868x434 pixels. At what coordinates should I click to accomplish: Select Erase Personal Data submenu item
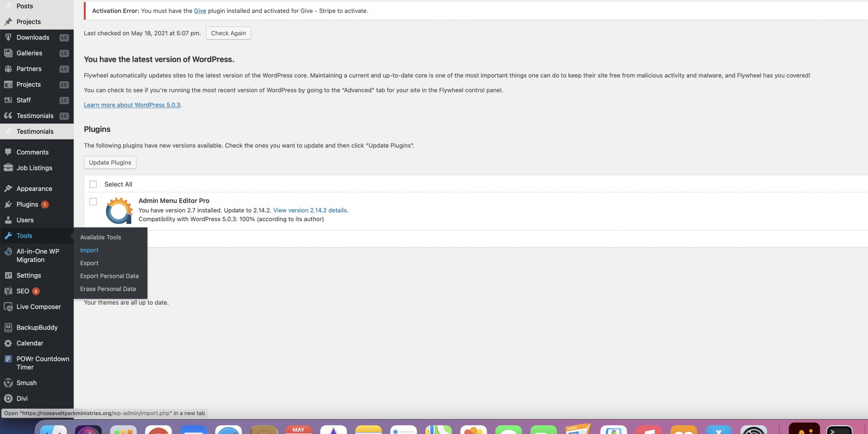tap(108, 289)
